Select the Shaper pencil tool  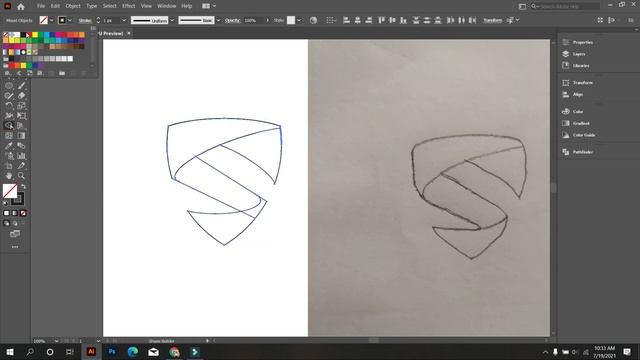point(9,96)
